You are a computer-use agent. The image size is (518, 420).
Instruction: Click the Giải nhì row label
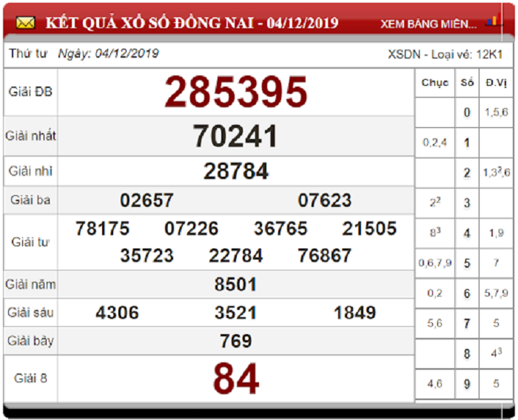click(x=30, y=171)
